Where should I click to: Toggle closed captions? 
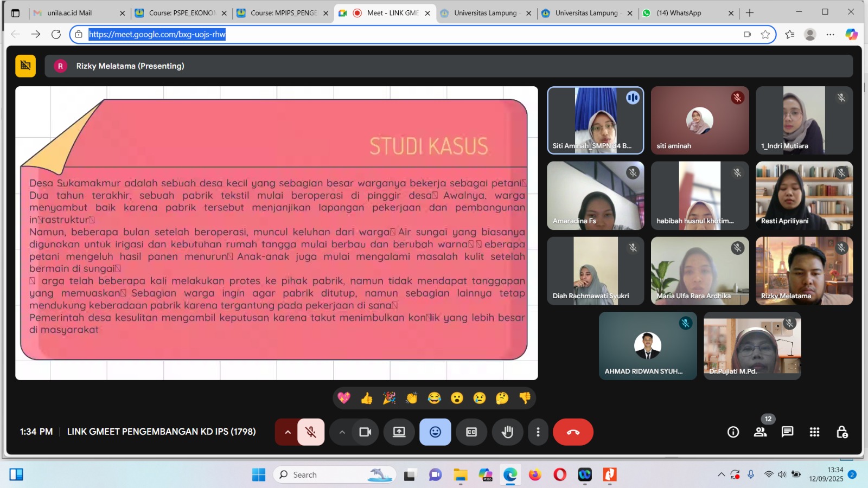click(x=471, y=432)
